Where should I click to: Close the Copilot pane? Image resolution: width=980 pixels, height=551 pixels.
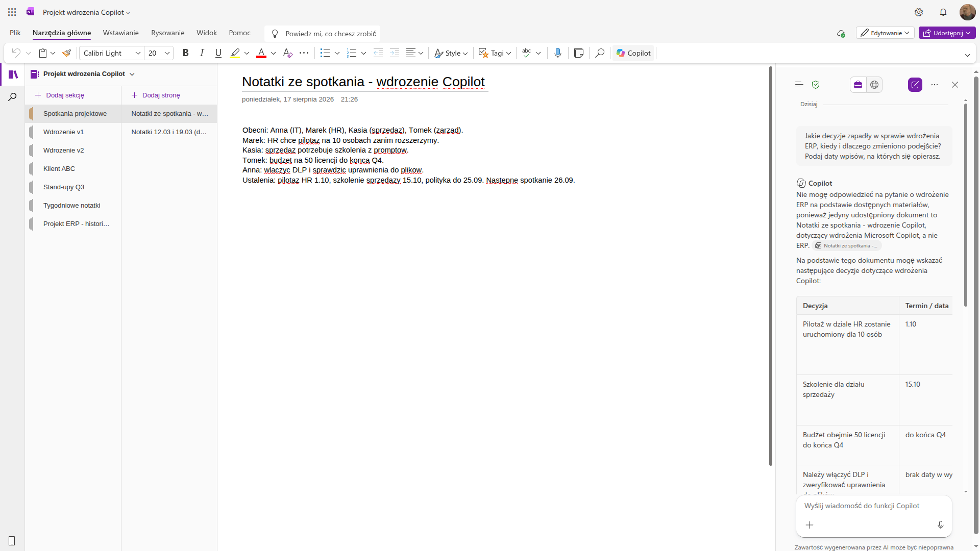955,85
